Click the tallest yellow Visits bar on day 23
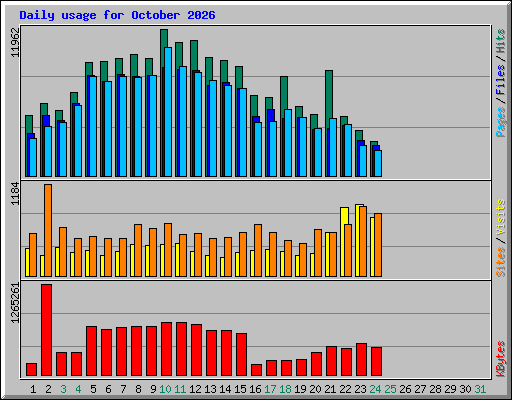512x400 pixels. pyautogui.click(x=357, y=240)
